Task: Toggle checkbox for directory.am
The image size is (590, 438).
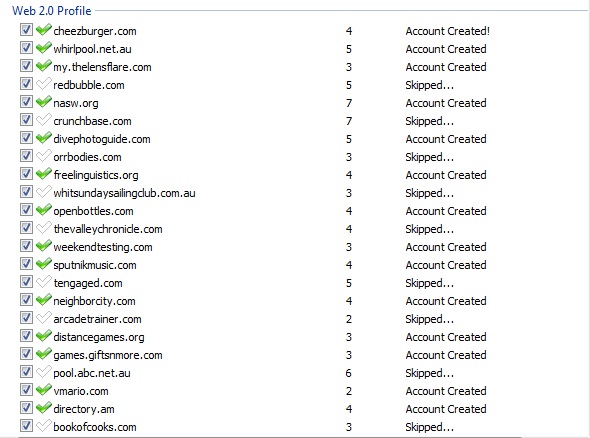Action: (x=26, y=408)
